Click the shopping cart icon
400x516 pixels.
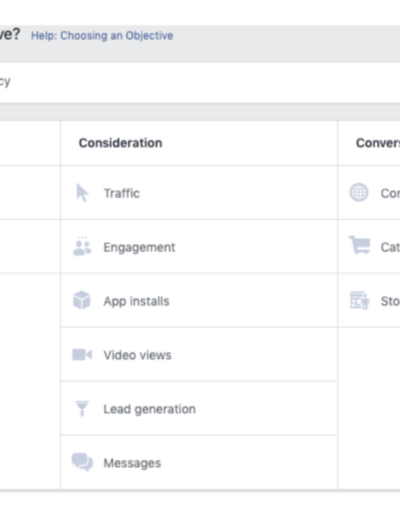359,245
